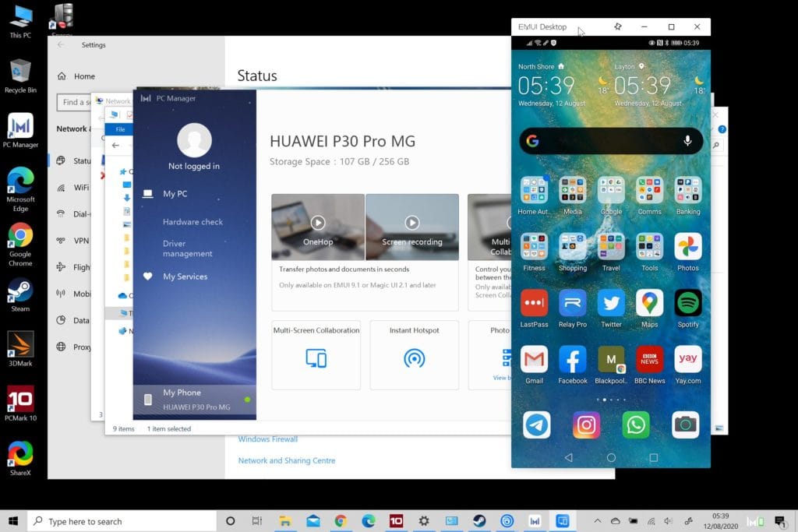This screenshot has width=798, height=532.
Task: Pin the EMUI Desktop window
Action: [618, 26]
